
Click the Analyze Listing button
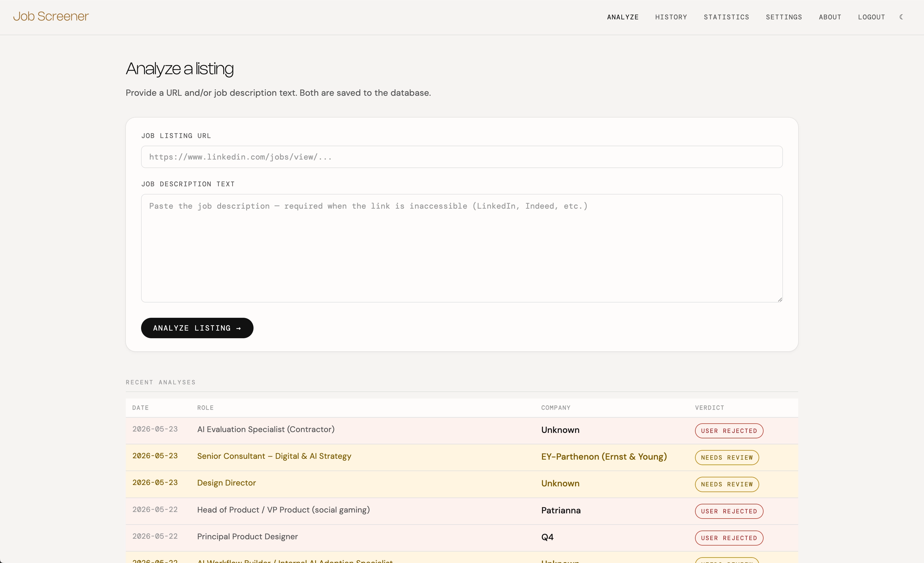coord(197,328)
